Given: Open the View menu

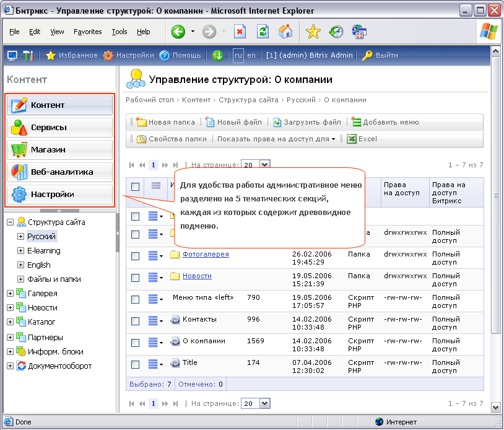Looking at the screenshot, I should tap(57, 32).
